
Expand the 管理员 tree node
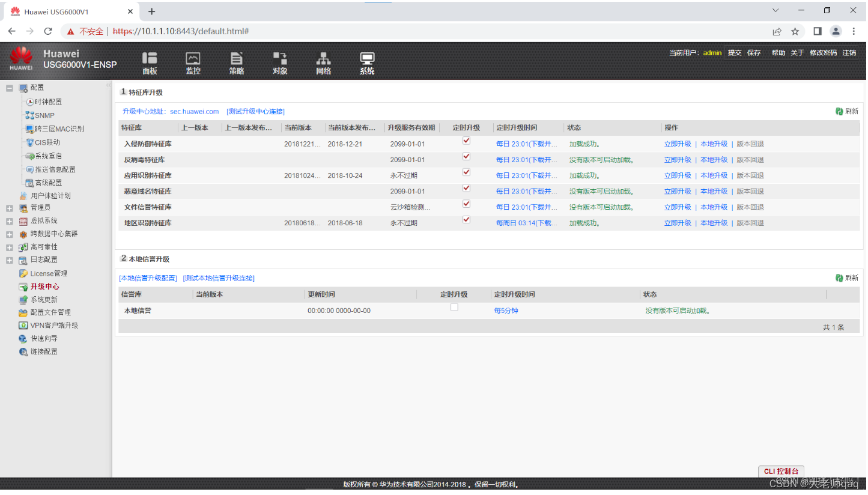(10, 208)
